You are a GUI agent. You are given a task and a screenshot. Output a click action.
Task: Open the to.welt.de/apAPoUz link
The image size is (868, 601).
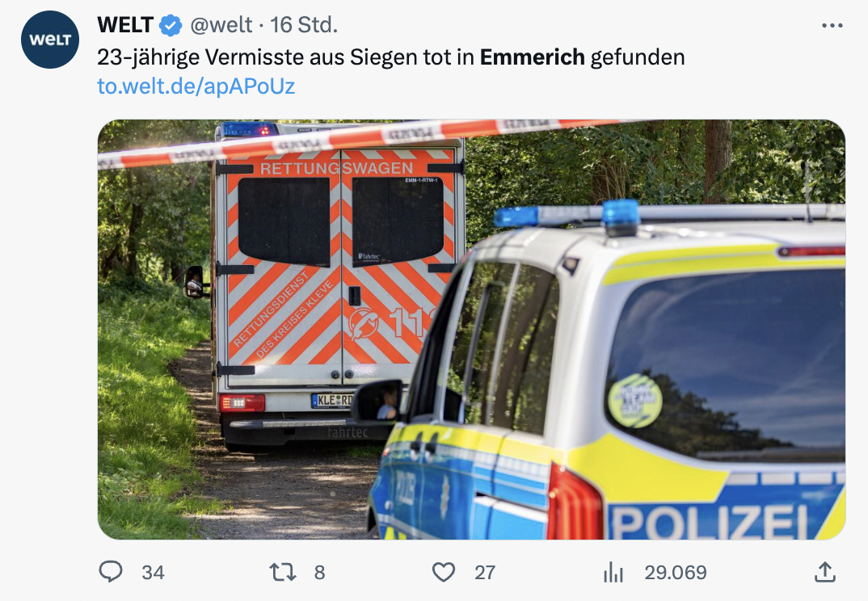pyautogui.click(x=196, y=86)
